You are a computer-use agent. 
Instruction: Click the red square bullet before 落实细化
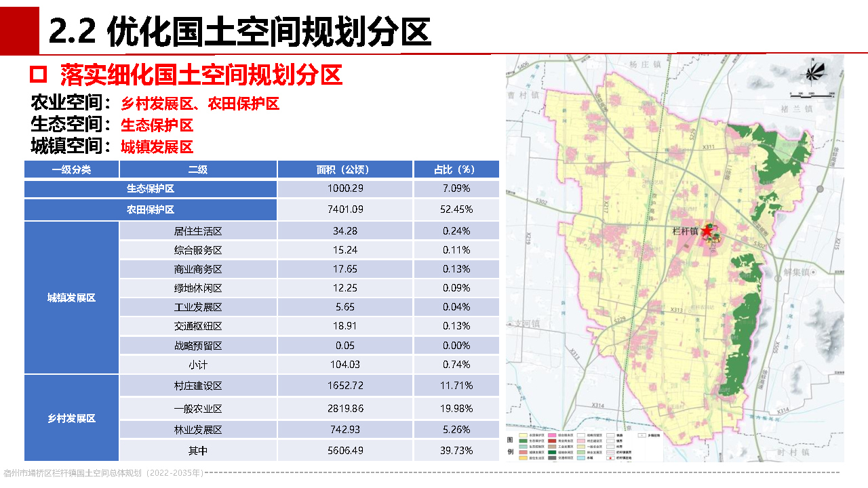[39, 74]
